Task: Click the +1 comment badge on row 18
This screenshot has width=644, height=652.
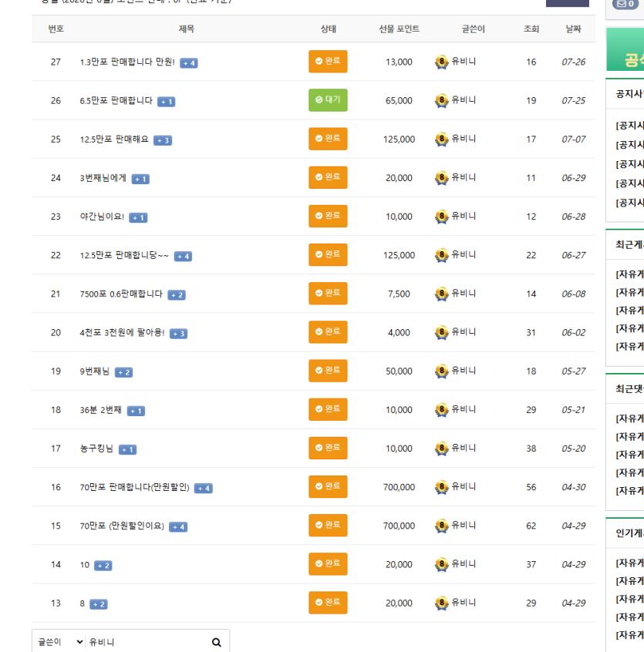Action: click(x=136, y=412)
